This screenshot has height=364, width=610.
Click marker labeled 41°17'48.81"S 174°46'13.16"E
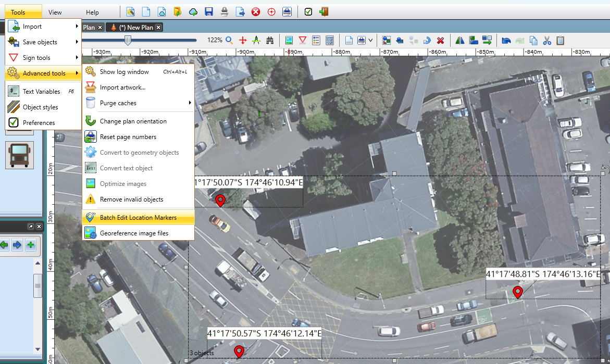(517, 291)
